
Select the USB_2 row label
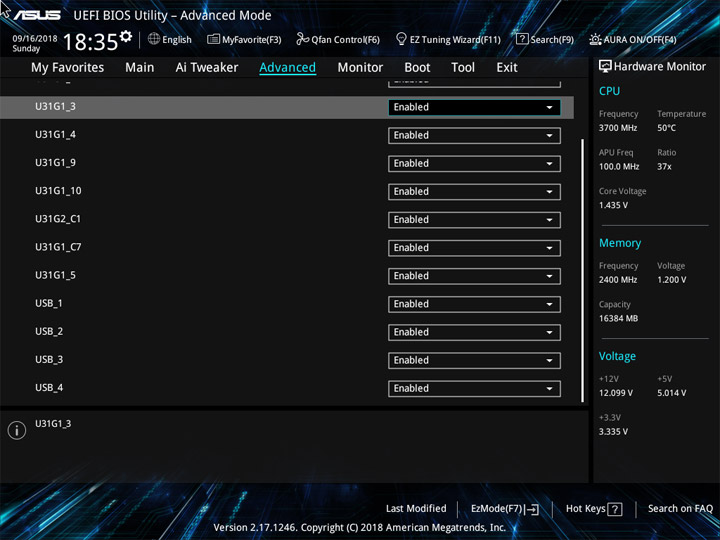(49, 332)
